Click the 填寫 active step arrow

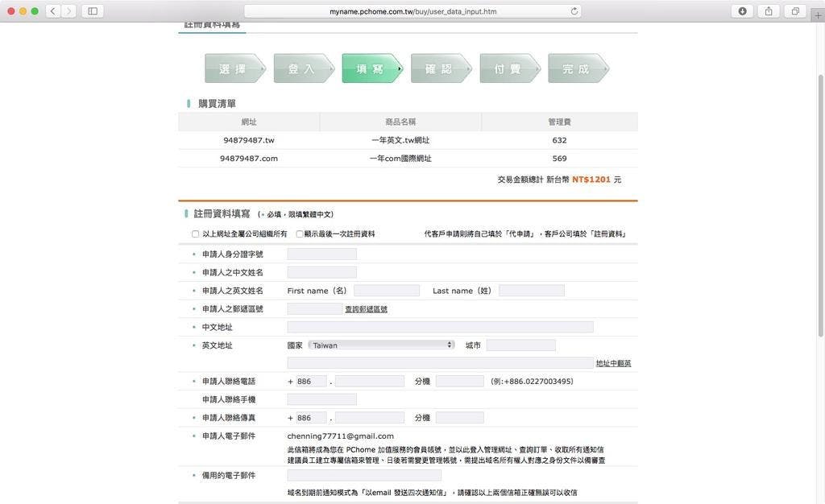coord(372,68)
